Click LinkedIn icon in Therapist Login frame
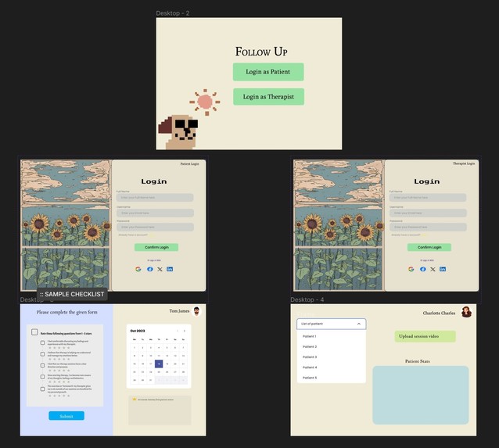Image resolution: width=499 pixels, height=448 pixels. click(x=443, y=269)
